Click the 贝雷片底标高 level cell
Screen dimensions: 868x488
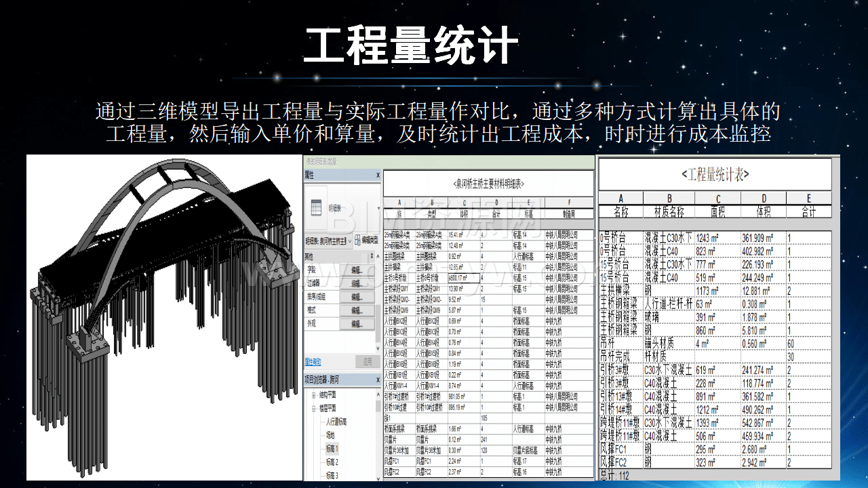[x=528, y=451]
